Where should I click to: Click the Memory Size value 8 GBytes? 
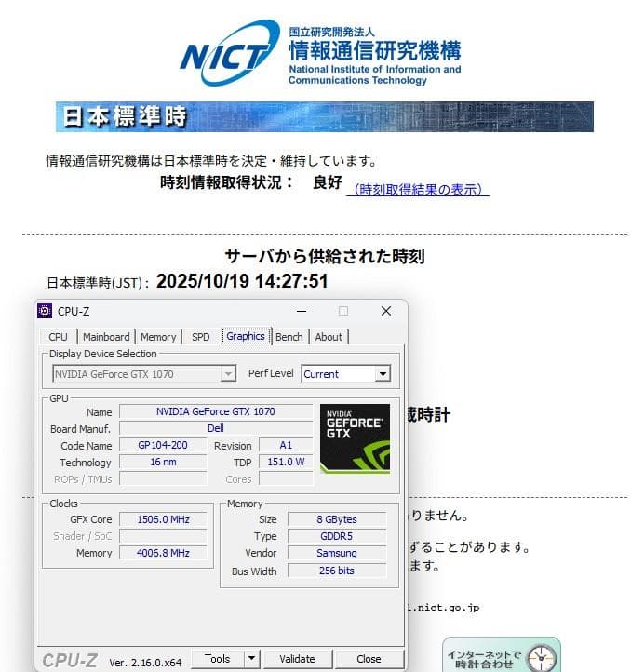coord(337,519)
